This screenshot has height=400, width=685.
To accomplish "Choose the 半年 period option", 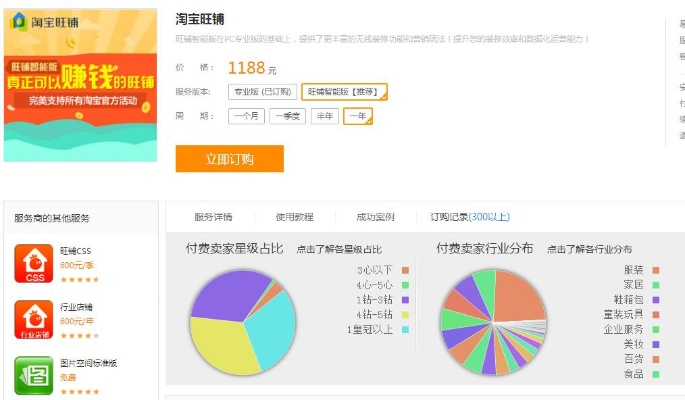I will click(325, 116).
